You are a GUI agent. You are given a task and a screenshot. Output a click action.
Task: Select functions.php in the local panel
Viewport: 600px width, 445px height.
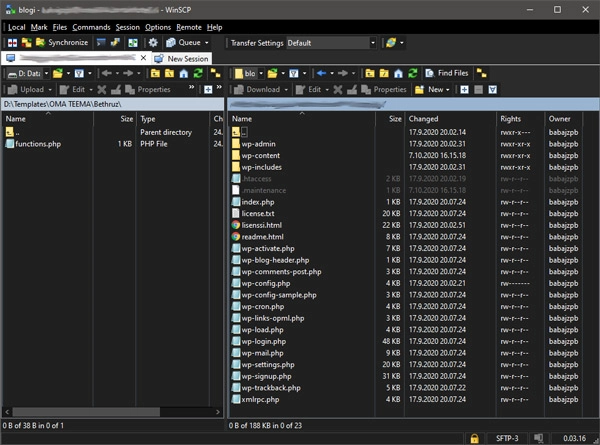(39, 144)
